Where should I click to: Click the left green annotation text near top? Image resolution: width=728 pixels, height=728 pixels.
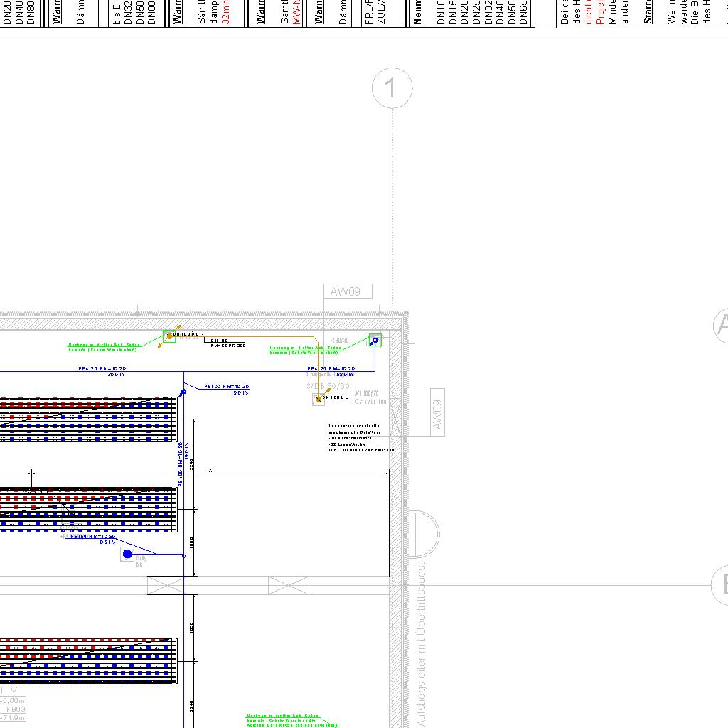(x=104, y=348)
